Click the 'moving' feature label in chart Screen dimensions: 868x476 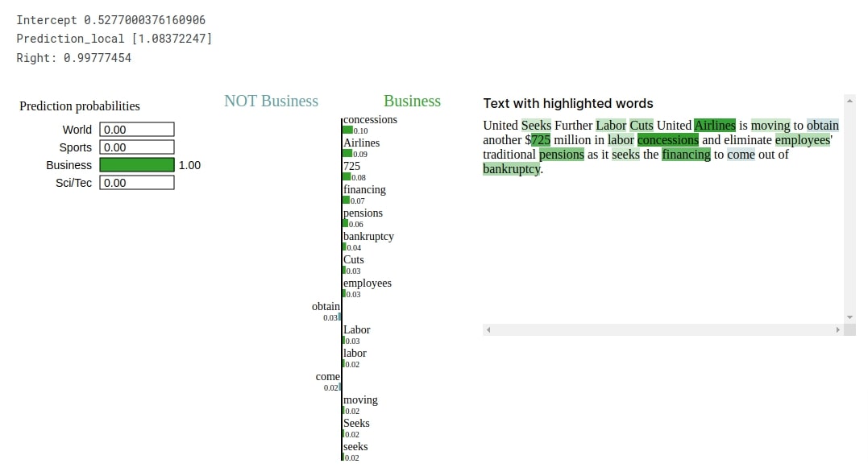point(360,400)
